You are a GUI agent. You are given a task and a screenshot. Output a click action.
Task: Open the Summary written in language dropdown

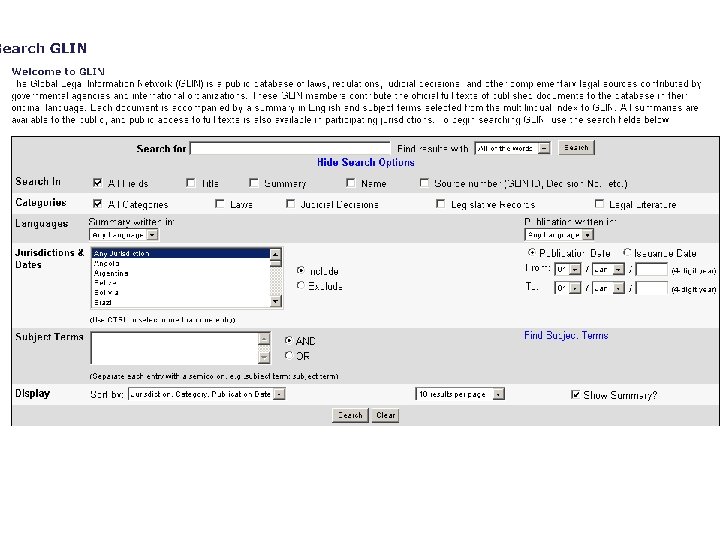[x=124, y=235]
